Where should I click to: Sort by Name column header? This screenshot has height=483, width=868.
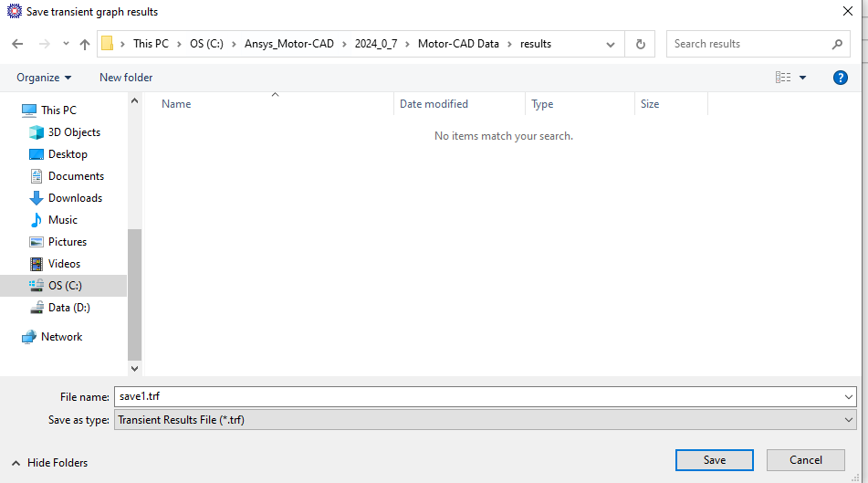[x=176, y=104]
